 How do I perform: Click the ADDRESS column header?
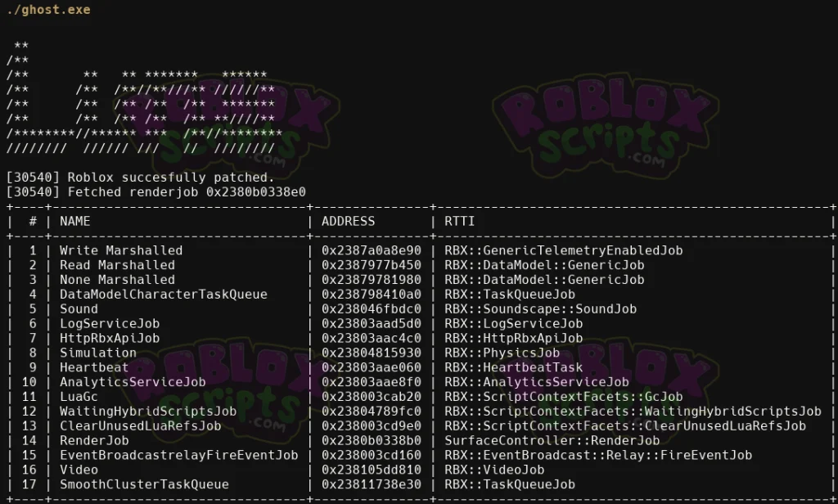[x=348, y=221]
